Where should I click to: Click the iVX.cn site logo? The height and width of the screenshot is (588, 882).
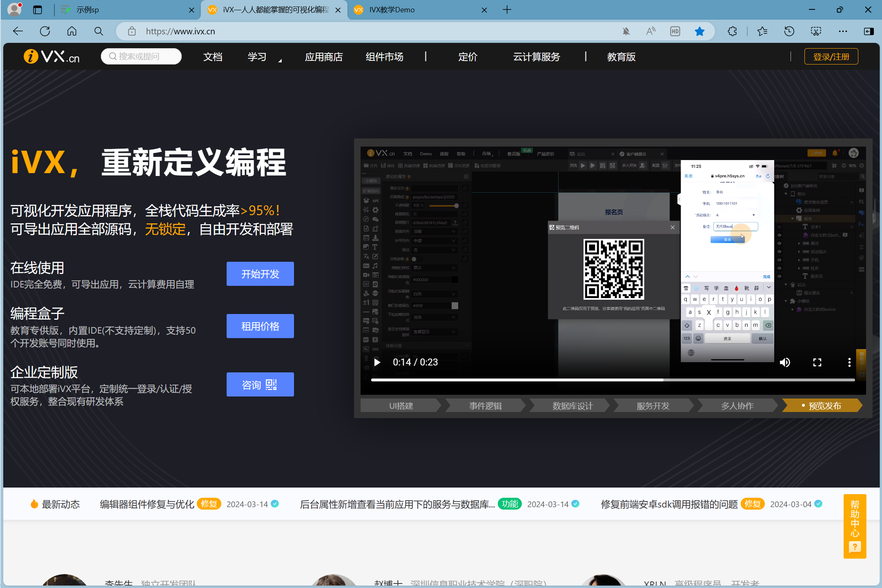52,56
